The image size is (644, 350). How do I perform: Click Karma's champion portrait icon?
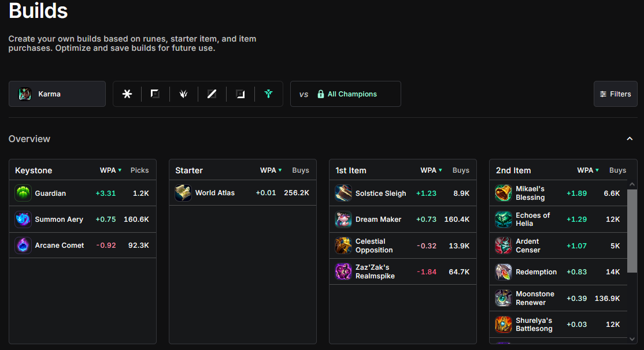tap(25, 94)
